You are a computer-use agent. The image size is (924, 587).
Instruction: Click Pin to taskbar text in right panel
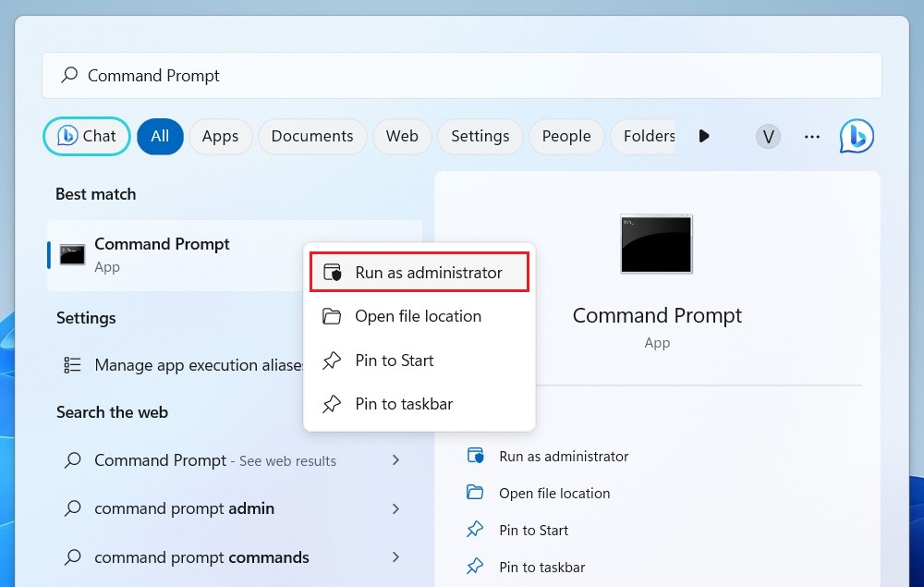(x=542, y=567)
